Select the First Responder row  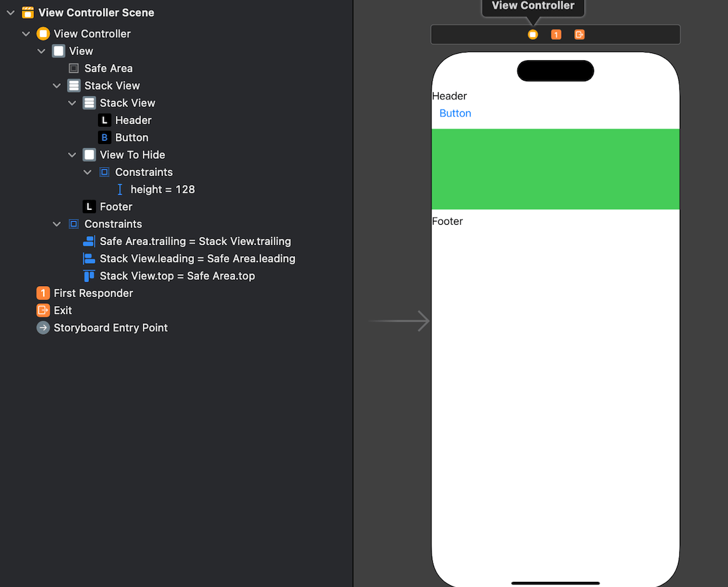[x=177, y=293]
